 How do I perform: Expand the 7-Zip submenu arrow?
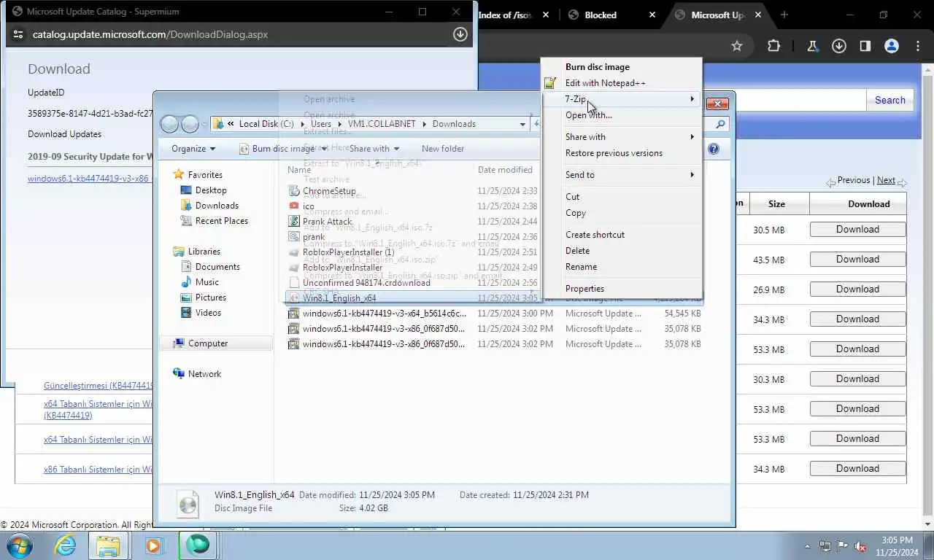point(692,99)
